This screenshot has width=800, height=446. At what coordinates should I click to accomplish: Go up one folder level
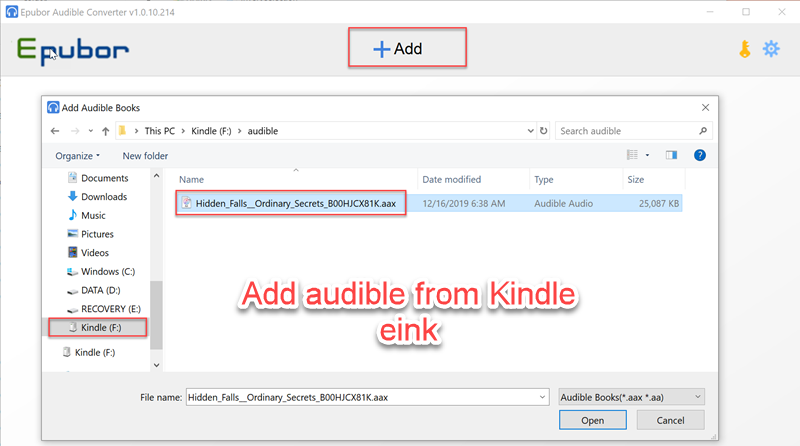pos(106,131)
